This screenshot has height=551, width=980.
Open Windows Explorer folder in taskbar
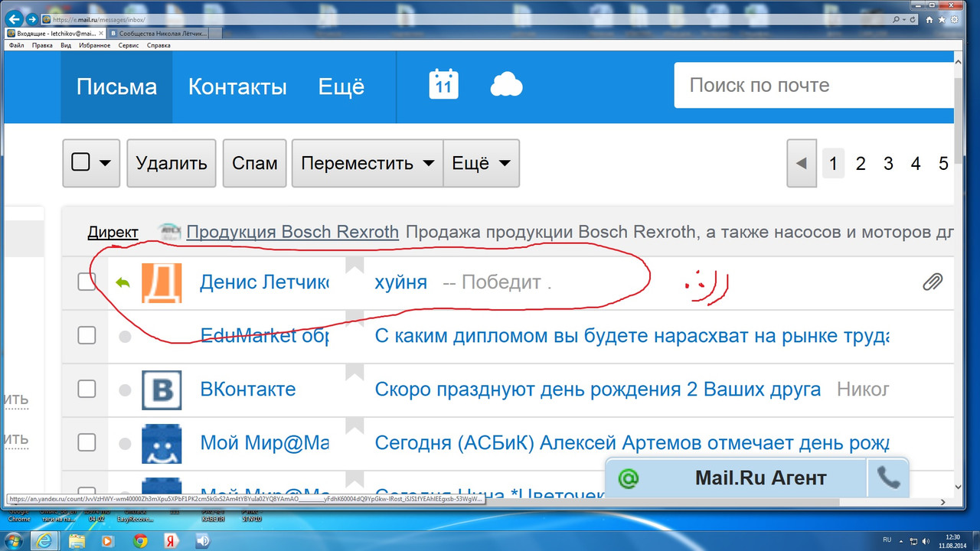pyautogui.click(x=78, y=541)
